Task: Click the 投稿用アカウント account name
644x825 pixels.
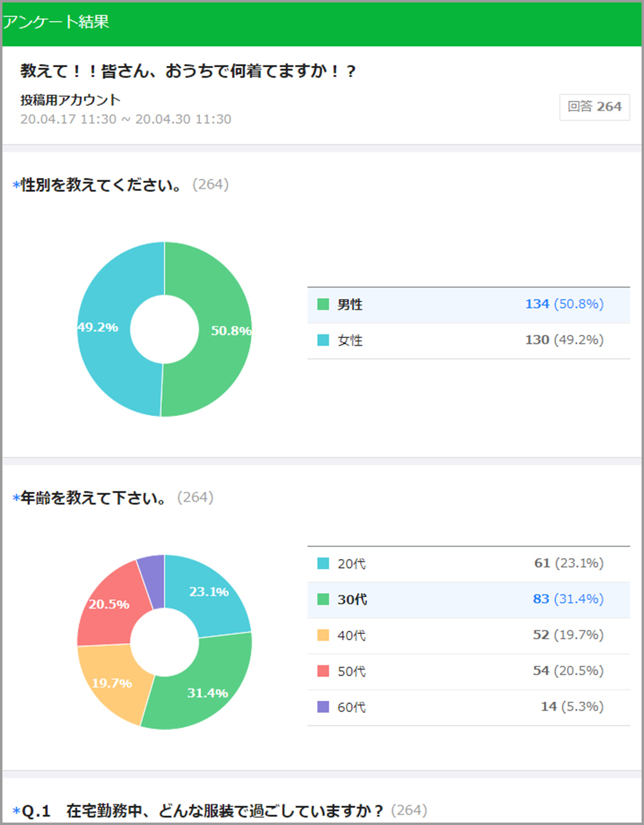Action: tap(70, 100)
